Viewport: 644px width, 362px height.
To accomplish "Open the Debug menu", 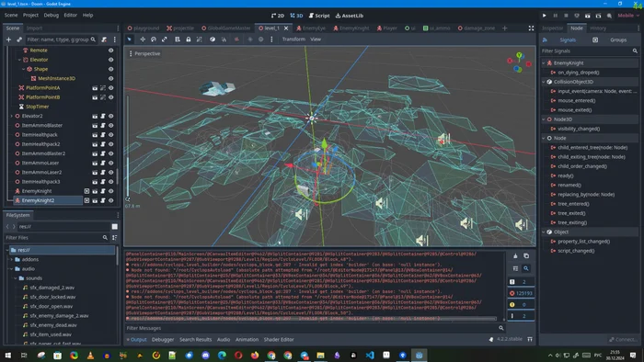I will (x=52, y=16).
